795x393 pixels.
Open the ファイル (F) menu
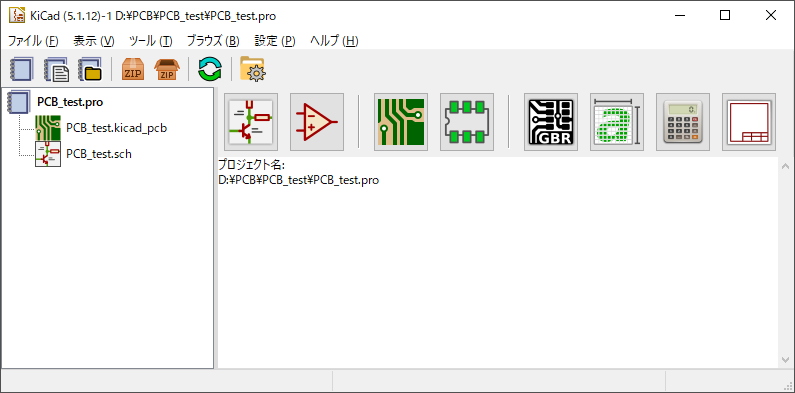pos(33,41)
